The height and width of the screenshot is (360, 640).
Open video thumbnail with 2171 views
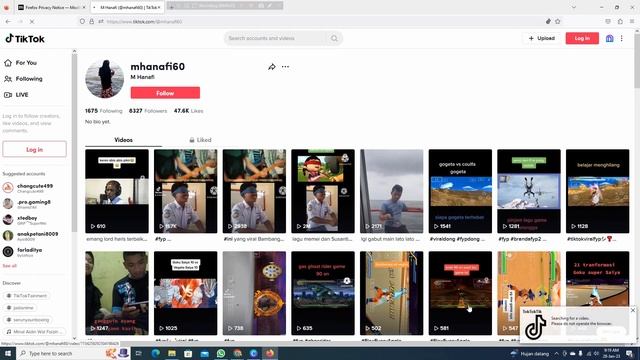tap(391, 191)
